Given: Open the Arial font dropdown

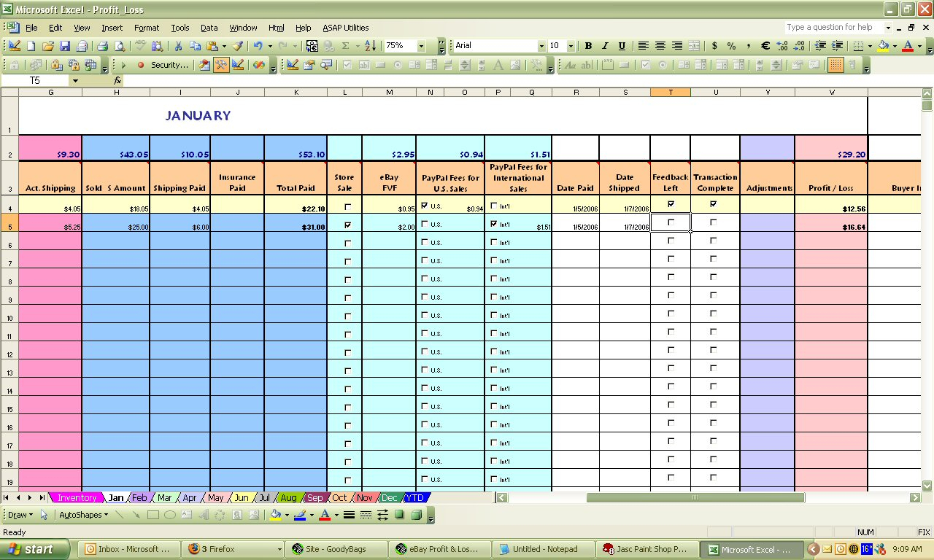Looking at the screenshot, I should (x=543, y=45).
